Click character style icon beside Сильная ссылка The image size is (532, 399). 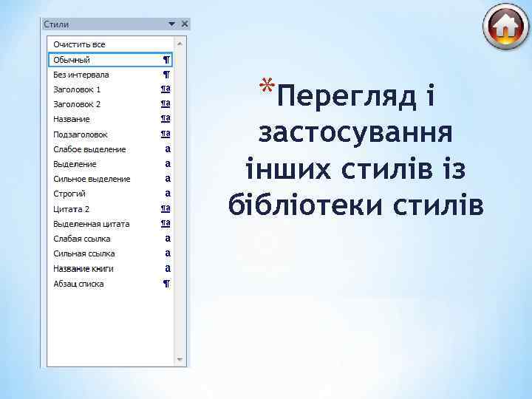[168, 253]
